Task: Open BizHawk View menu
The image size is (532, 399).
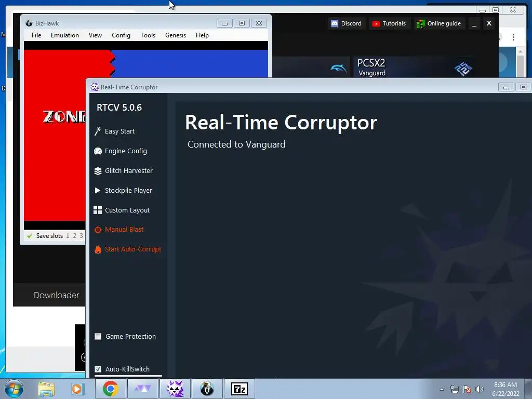Action: point(96,35)
